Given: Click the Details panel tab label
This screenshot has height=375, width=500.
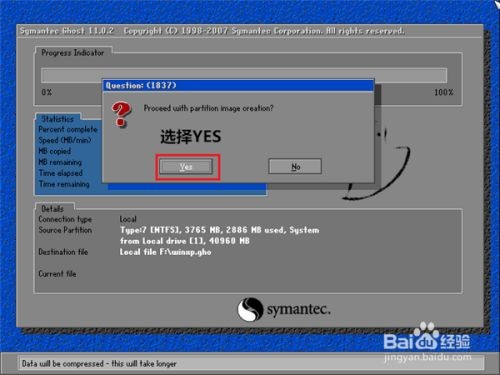Looking at the screenshot, I should [x=52, y=209].
